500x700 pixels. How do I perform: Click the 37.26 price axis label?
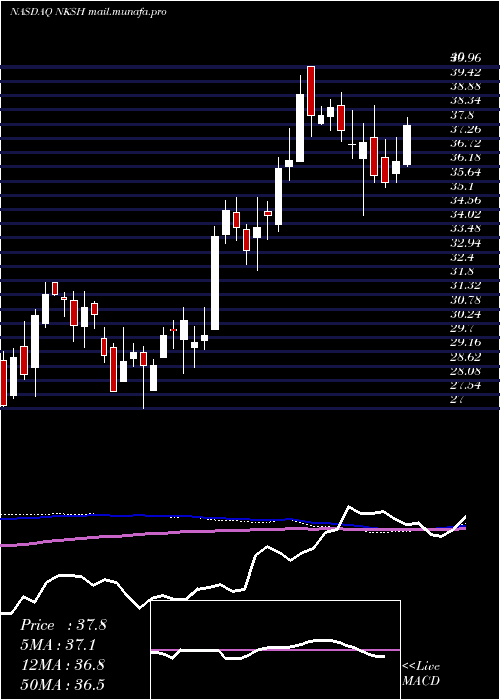pos(465,129)
